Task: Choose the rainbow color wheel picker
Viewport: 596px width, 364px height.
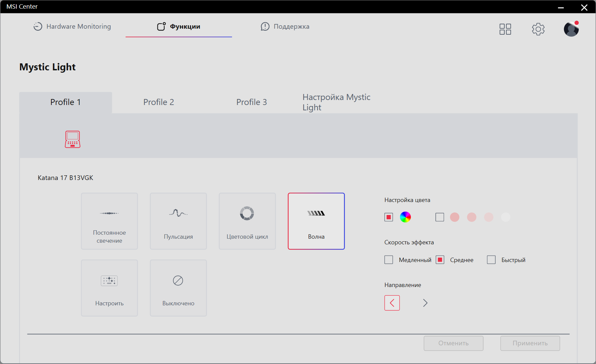Action: coord(405,217)
